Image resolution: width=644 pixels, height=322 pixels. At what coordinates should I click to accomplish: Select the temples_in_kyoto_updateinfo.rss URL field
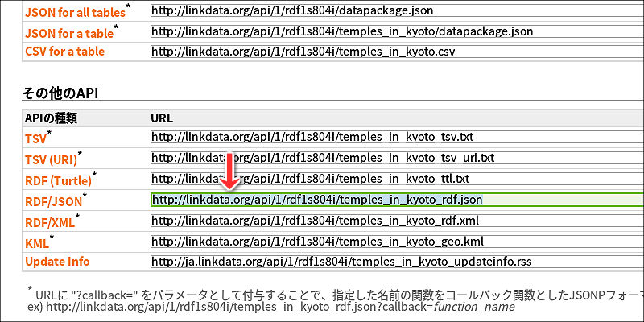[x=397, y=262]
